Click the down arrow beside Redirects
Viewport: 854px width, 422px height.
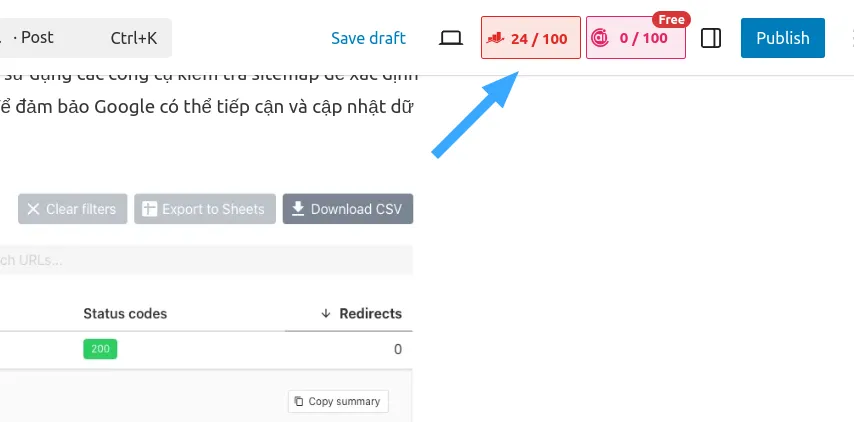(x=326, y=314)
